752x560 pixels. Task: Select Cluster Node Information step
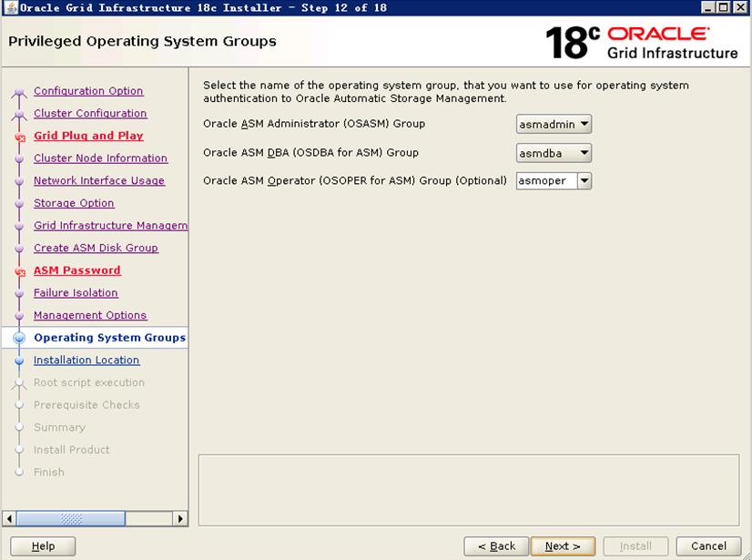(x=101, y=158)
